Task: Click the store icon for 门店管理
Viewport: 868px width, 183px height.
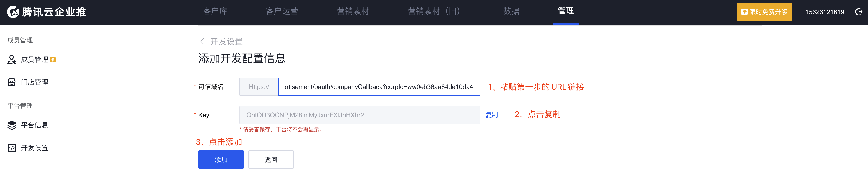Action: point(11,82)
